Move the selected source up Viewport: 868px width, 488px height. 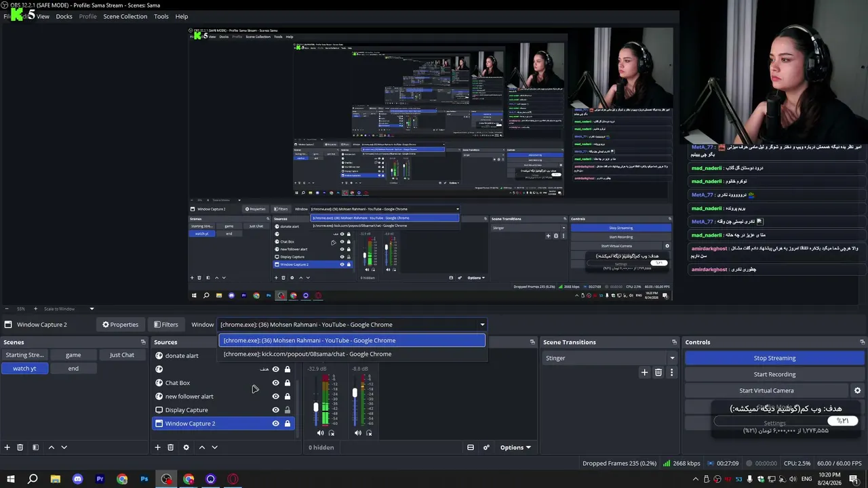(x=201, y=447)
